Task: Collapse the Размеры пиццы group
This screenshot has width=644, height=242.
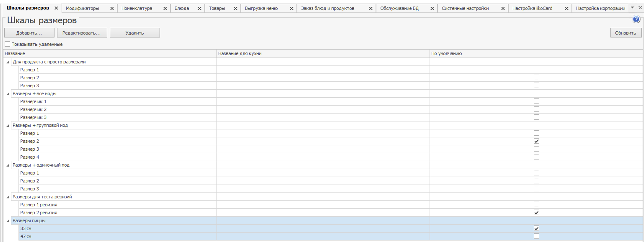Action: (8, 221)
